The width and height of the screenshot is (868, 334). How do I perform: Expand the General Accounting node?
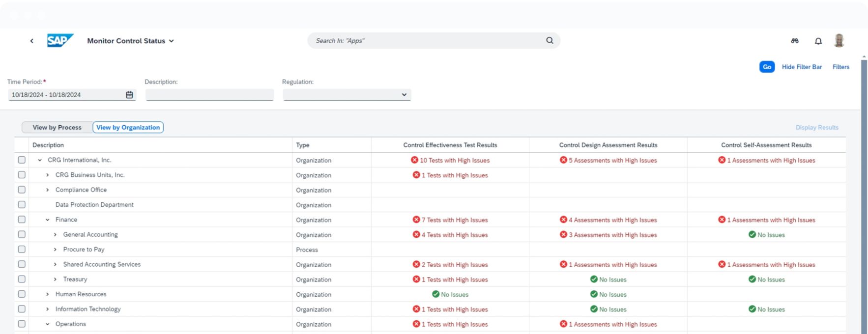(x=55, y=235)
